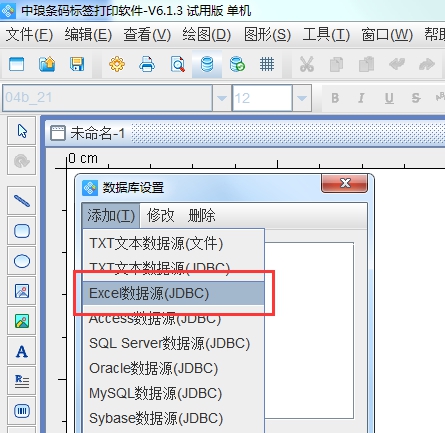Paste from clipboard
The height and width of the screenshot is (433, 445).
click(x=366, y=64)
